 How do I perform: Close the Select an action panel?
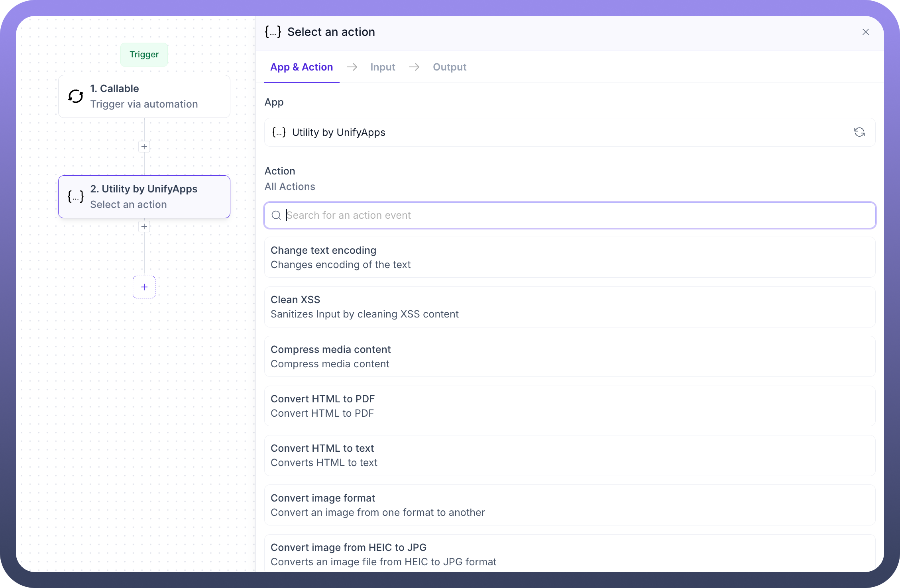(x=865, y=32)
